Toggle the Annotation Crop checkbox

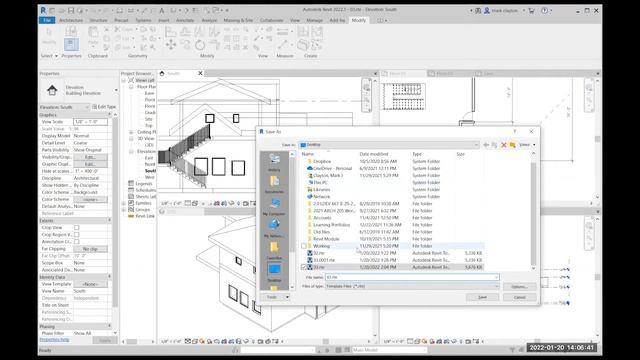coord(77,242)
